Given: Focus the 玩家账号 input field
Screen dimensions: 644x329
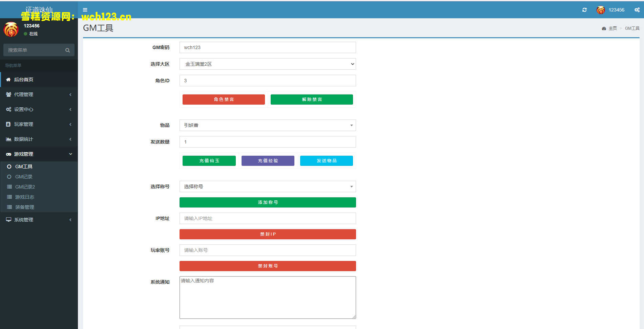Looking at the screenshot, I should click(x=268, y=250).
